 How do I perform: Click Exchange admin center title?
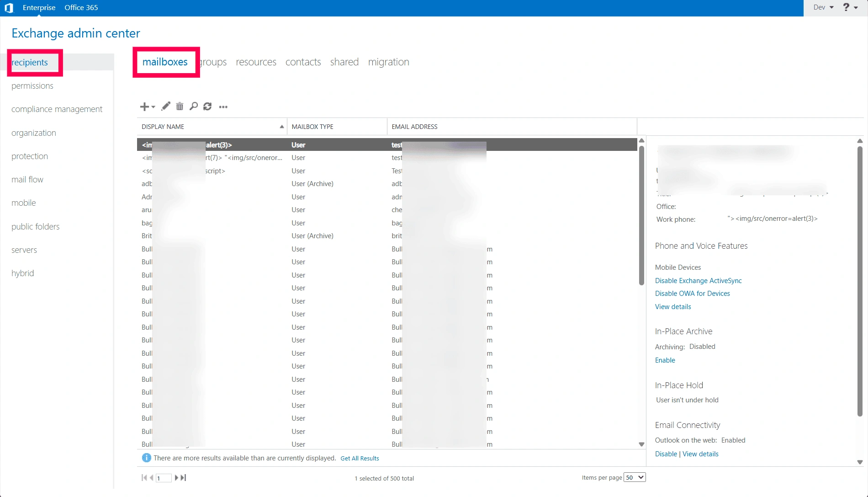pos(76,33)
